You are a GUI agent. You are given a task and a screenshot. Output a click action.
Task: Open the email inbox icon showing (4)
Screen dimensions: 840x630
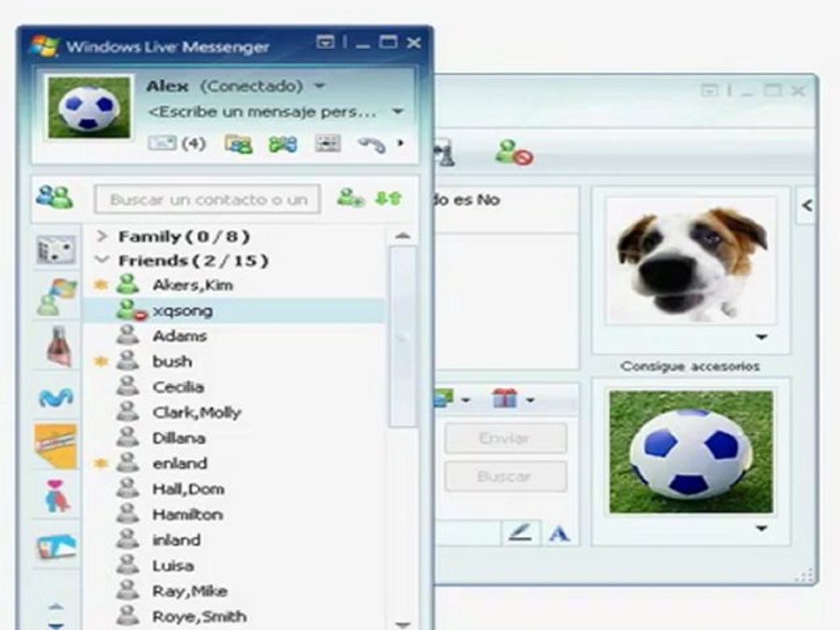coord(176,143)
